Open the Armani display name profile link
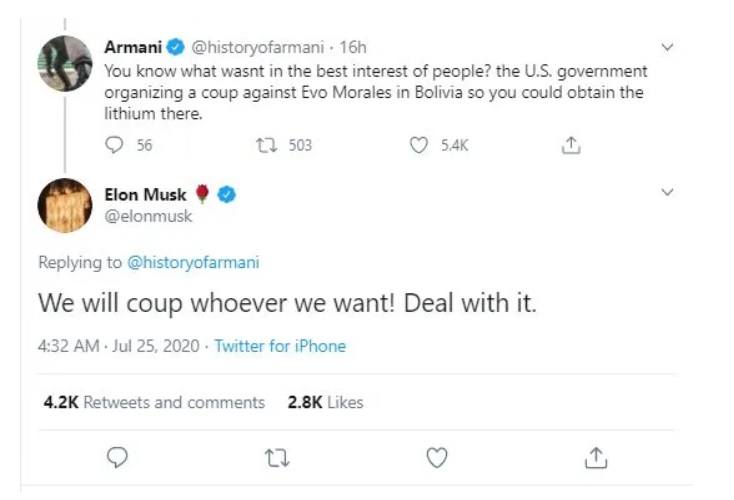 [132, 47]
